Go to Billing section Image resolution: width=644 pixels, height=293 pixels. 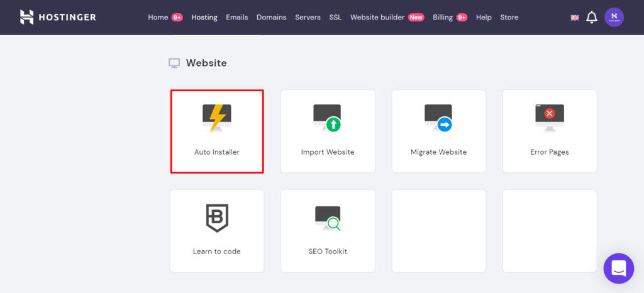(x=443, y=18)
